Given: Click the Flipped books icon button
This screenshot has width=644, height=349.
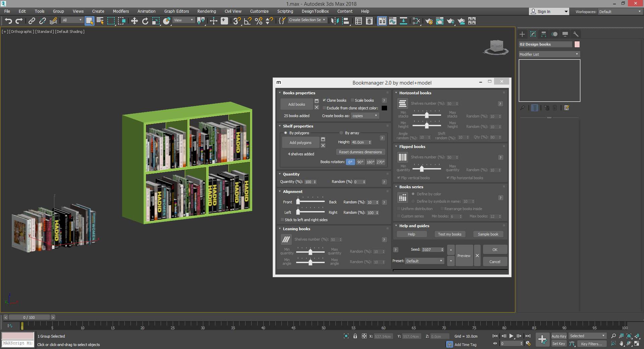Looking at the screenshot, I should pyautogui.click(x=402, y=157).
